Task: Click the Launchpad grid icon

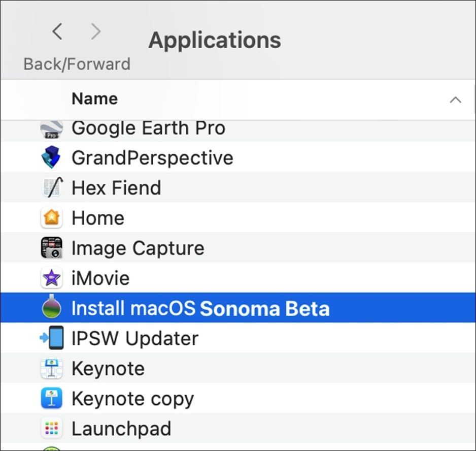Action: [51, 429]
